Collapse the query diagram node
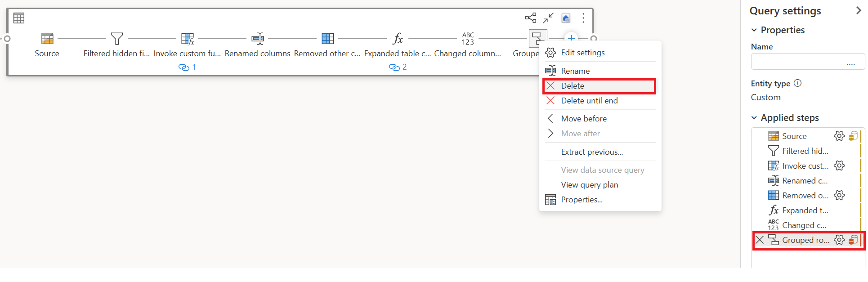This screenshot has width=868, height=282. (x=548, y=18)
